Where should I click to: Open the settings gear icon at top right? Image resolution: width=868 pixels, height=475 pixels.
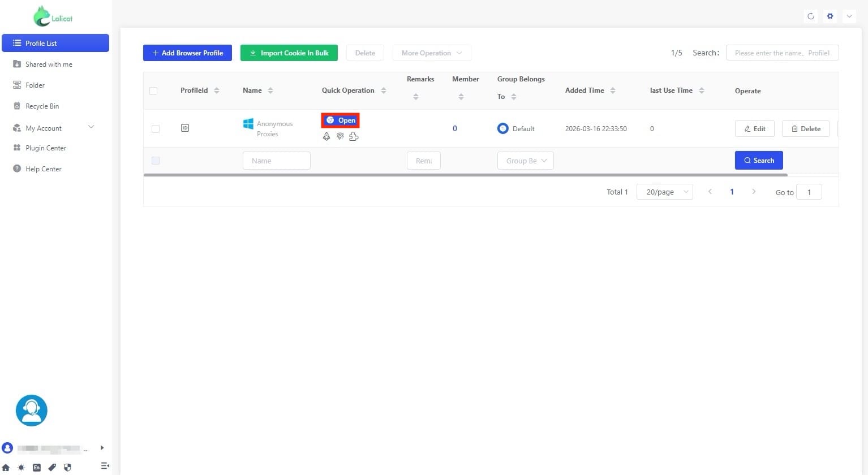(x=830, y=16)
